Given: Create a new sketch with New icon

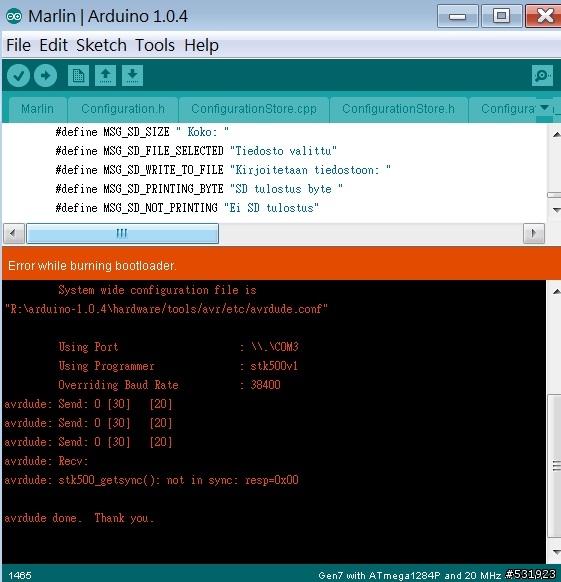Looking at the screenshot, I should (78, 76).
